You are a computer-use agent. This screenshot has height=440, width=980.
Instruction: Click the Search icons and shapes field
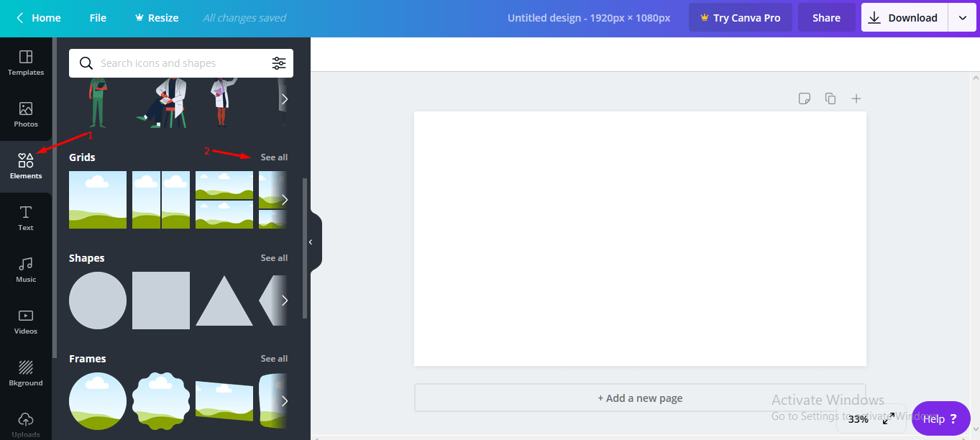(x=180, y=63)
